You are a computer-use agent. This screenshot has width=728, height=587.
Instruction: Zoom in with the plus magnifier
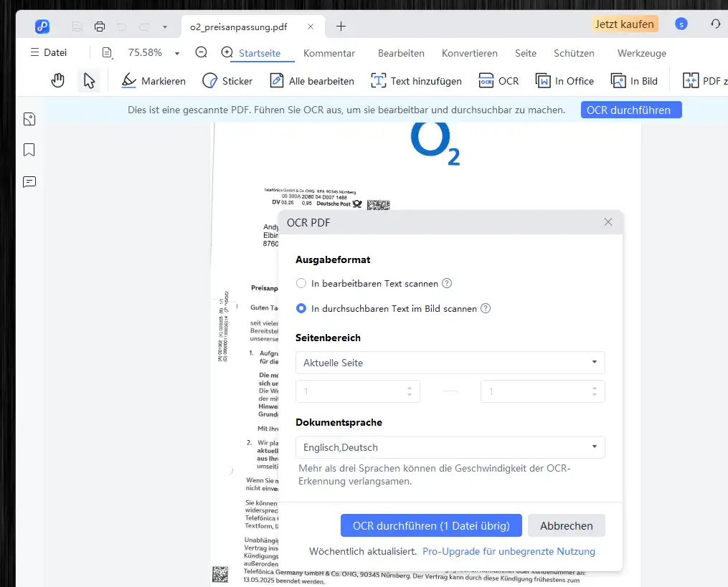[227, 52]
